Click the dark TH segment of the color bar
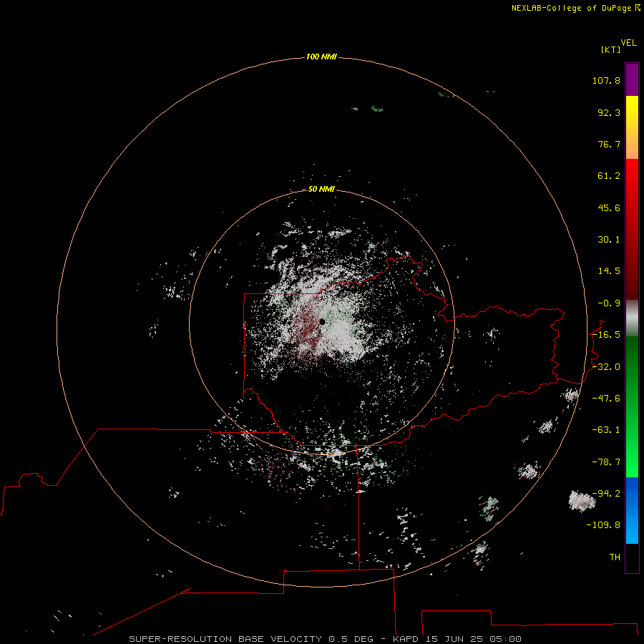This screenshot has width=644, height=644. coord(632,557)
